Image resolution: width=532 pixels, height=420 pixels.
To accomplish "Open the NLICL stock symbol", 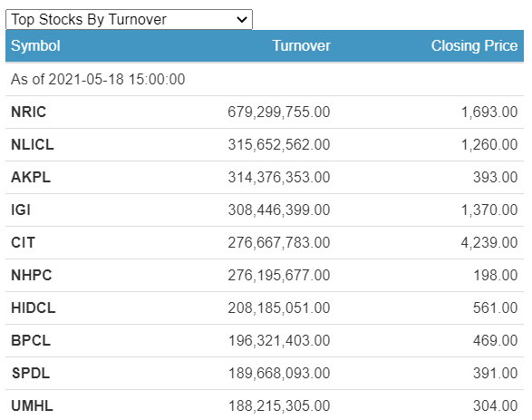I will tap(33, 144).
